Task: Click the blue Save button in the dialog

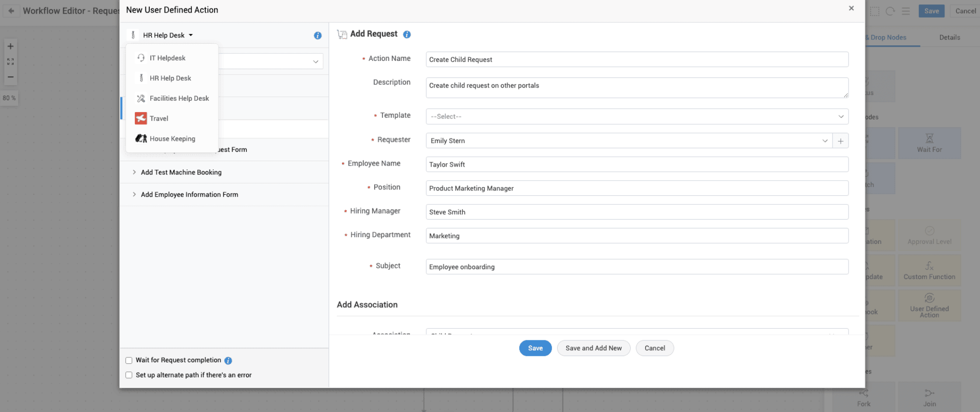Action: [x=535, y=348]
